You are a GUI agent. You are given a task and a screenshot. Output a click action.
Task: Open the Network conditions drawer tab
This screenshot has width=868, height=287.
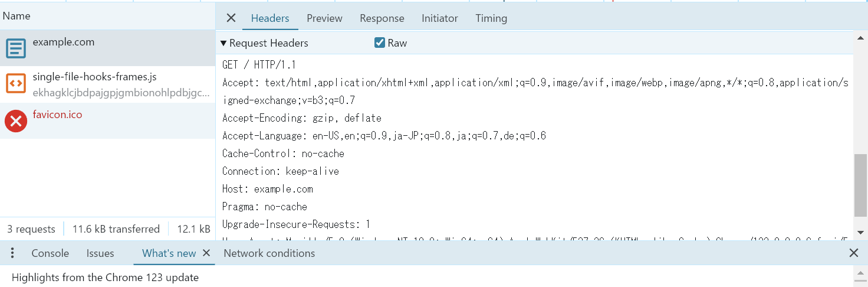(269, 253)
